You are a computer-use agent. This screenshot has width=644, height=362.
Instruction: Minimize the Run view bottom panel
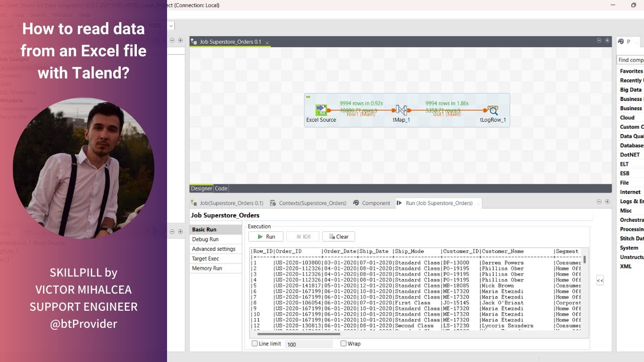599,202
